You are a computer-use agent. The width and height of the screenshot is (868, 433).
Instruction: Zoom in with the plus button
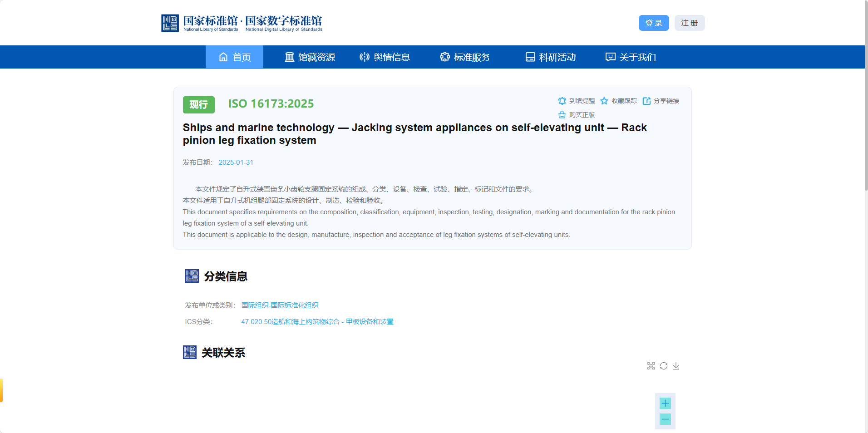(x=665, y=403)
